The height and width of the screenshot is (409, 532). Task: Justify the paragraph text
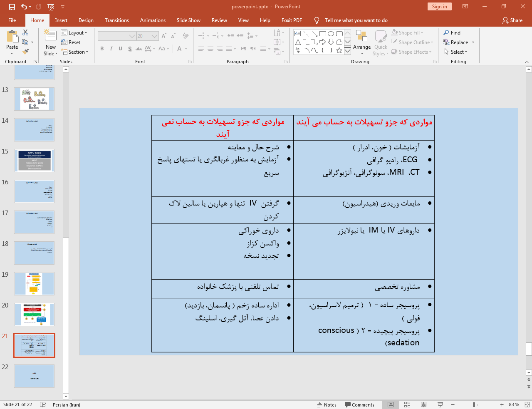[x=229, y=49]
